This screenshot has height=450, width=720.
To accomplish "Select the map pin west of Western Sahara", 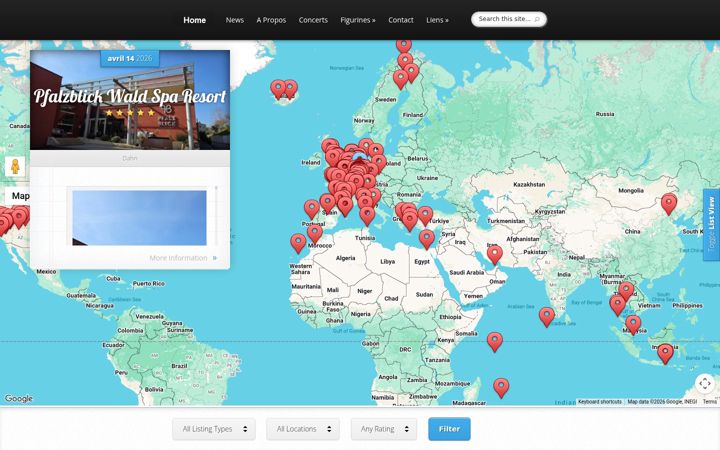I will tap(298, 243).
